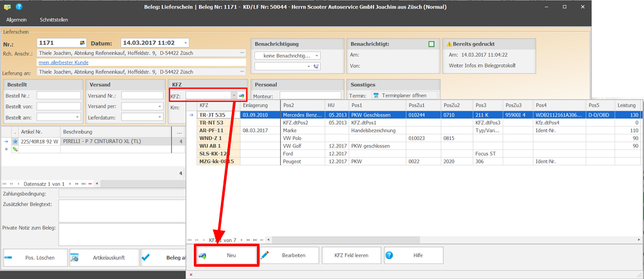Open the Versand per dropdown

coord(160,106)
